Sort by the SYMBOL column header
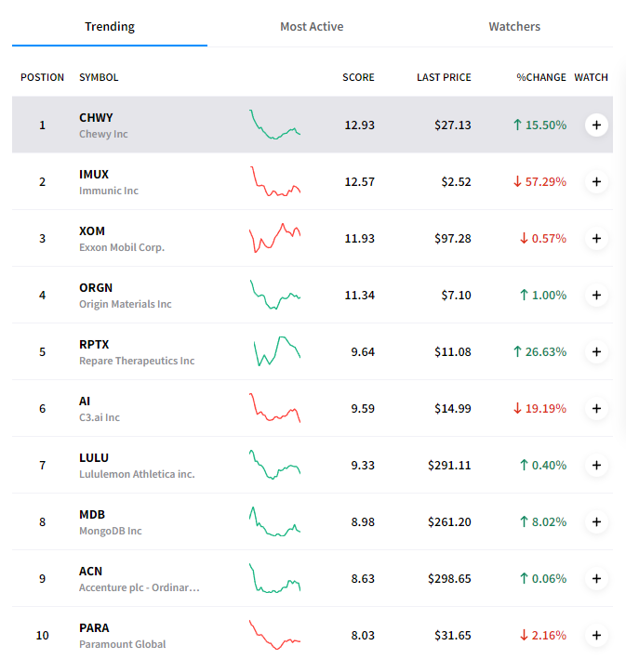Screen dimensions: 626x672 99,77
